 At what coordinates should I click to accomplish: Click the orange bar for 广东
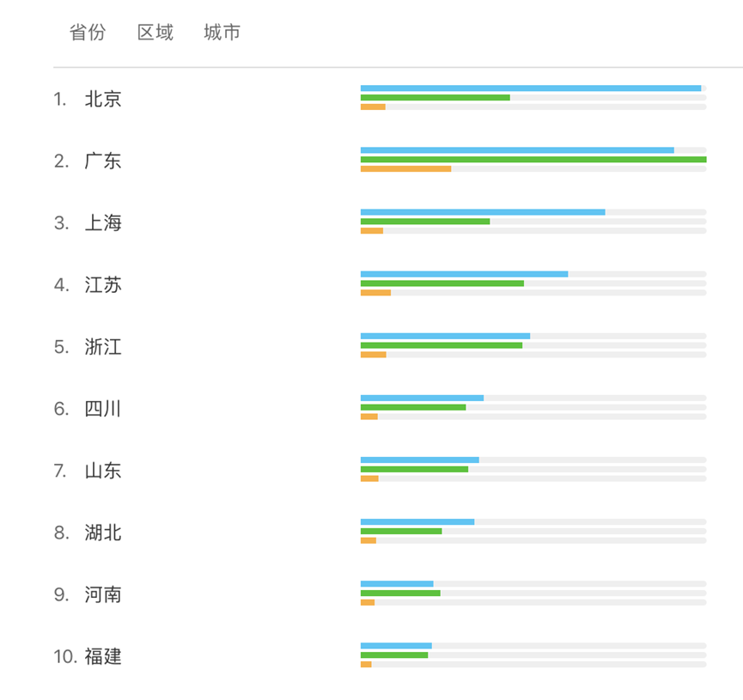click(x=405, y=168)
